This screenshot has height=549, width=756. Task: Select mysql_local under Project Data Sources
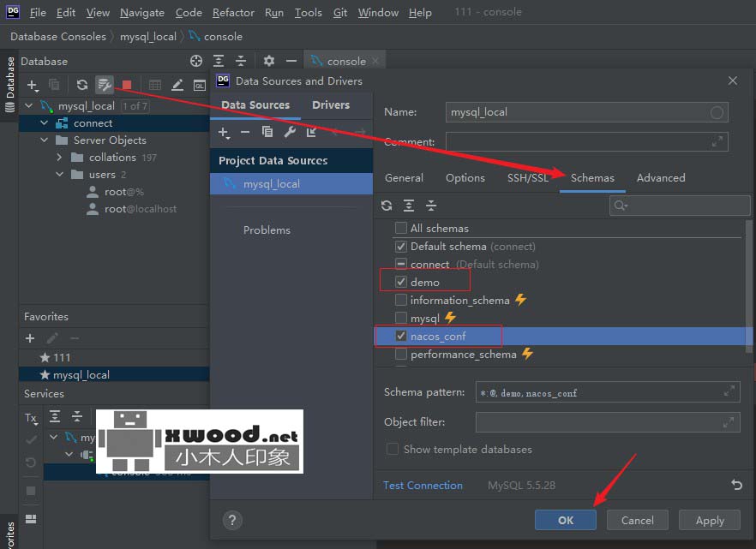pos(291,184)
